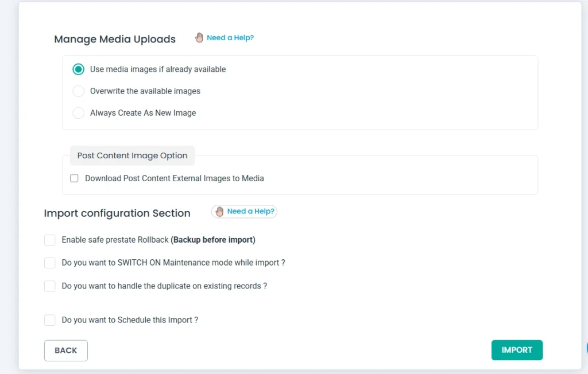The width and height of the screenshot is (588, 374).
Task: Click the 'Do you want to Schedule this Import ?' label
Action: pyautogui.click(x=130, y=320)
